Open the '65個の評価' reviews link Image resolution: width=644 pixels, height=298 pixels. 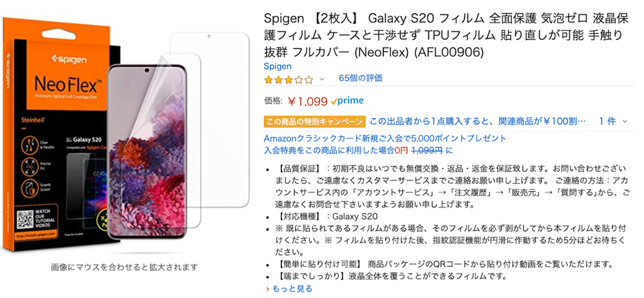point(360,79)
